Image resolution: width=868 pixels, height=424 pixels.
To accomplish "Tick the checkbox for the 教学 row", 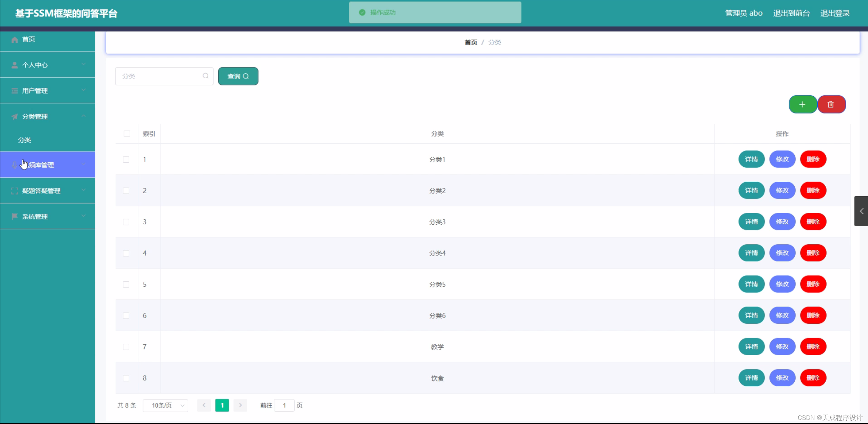I will [x=126, y=347].
